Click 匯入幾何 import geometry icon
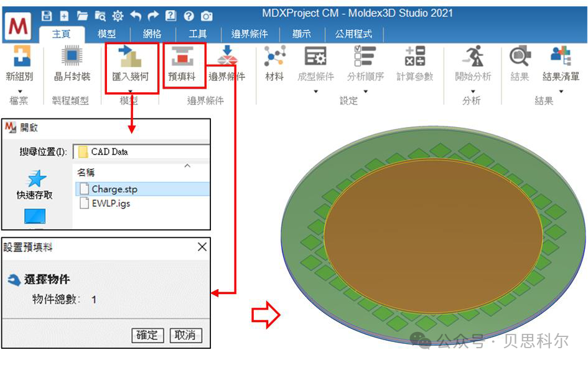The height and width of the screenshot is (365, 588). pos(130,56)
